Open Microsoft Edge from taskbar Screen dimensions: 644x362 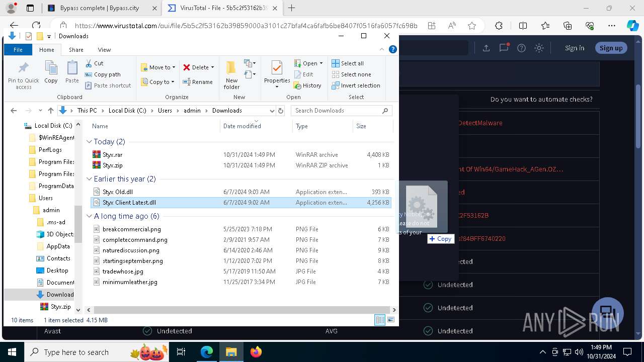207,352
